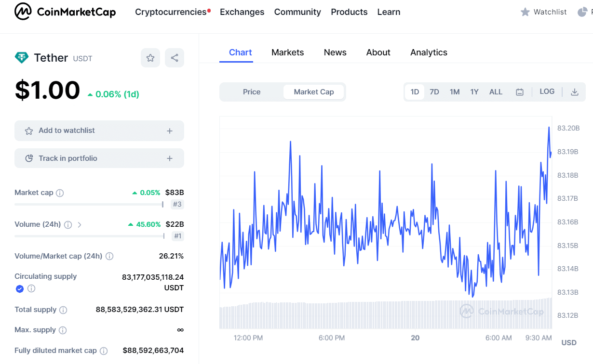Click the volume bars below the chart
Viewport: 593px width, 364px height.
(386, 314)
